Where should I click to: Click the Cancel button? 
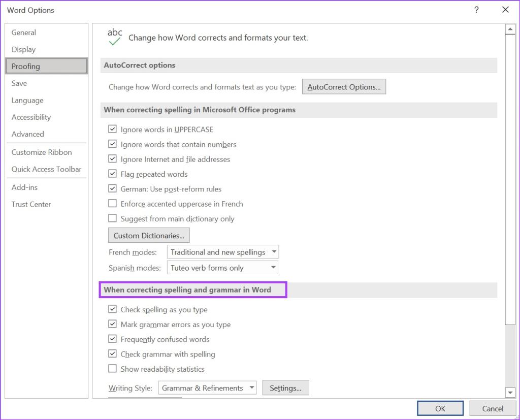(493, 408)
